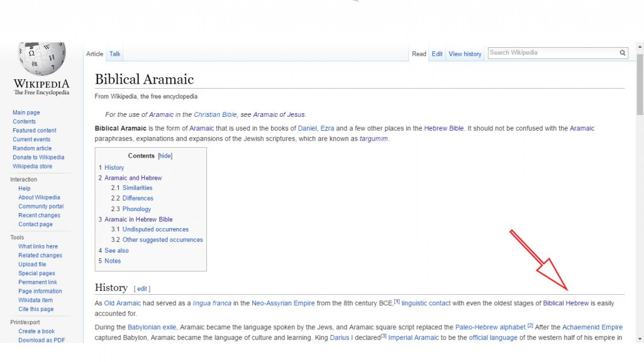Click the scrollbar up arrow
The height and width of the screenshot is (362, 644).
coord(640,47)
